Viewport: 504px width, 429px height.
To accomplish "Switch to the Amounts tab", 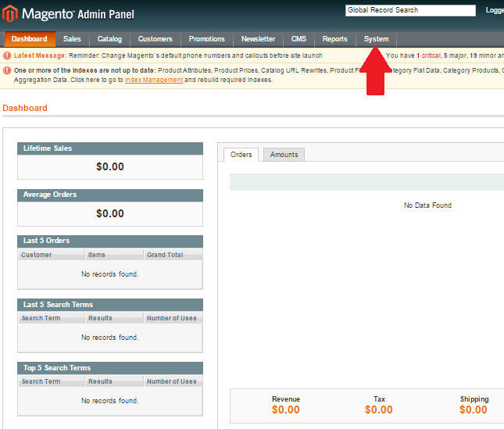I will tap(284, 155).
